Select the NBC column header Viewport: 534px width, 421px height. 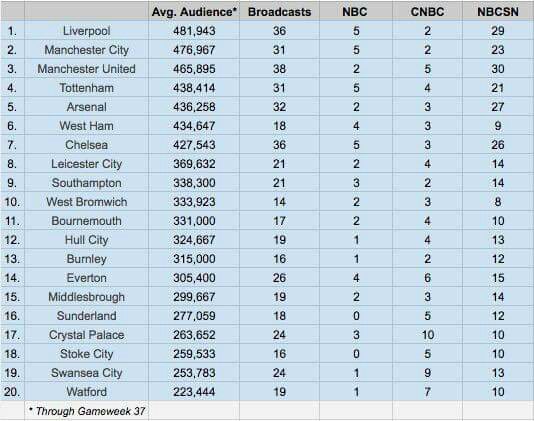[x=355, y=12]
